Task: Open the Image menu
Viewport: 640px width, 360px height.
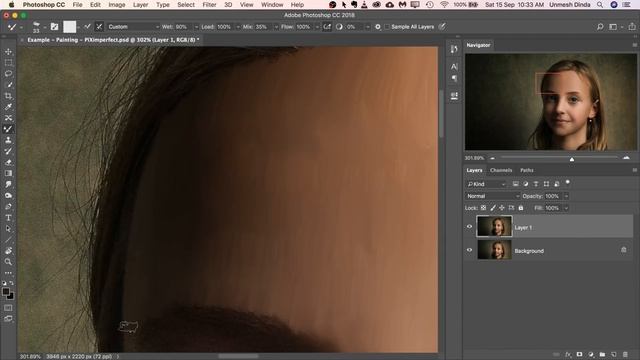Action: click(x=117, y=5)
